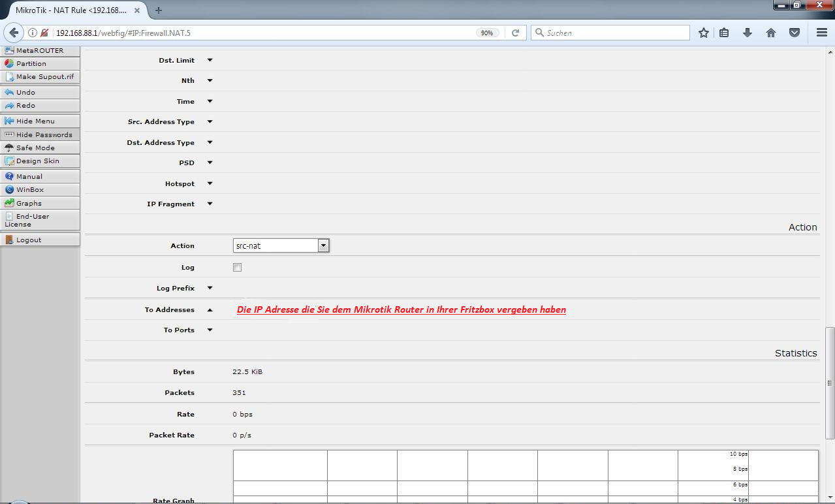Open the Action src-nat dropdown
Viewport: 835px width, 504px height.
pos(281,245)
